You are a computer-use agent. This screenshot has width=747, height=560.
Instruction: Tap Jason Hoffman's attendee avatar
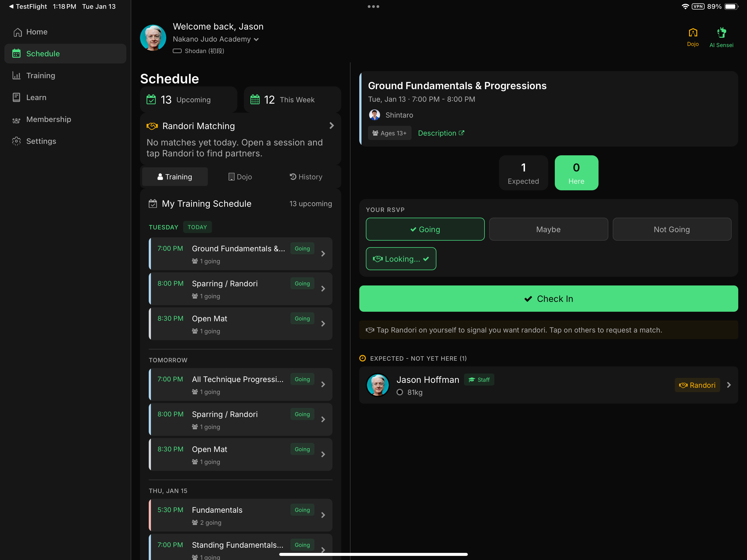pos(378,385)
